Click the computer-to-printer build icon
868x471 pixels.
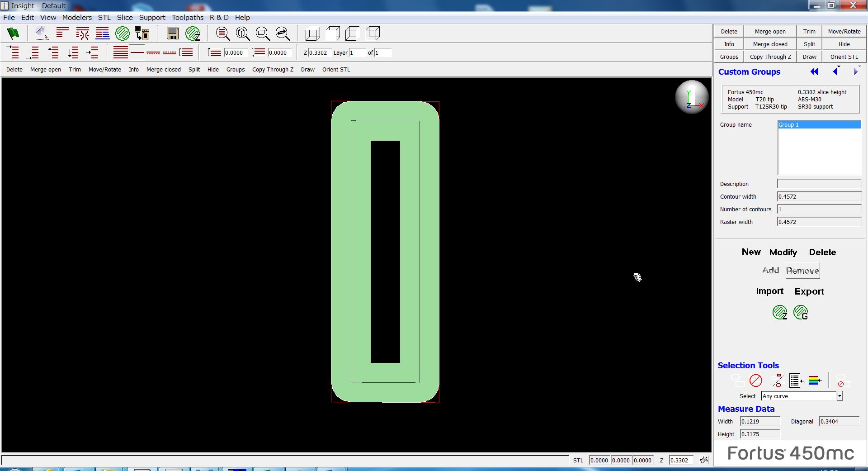coord(142,33)
